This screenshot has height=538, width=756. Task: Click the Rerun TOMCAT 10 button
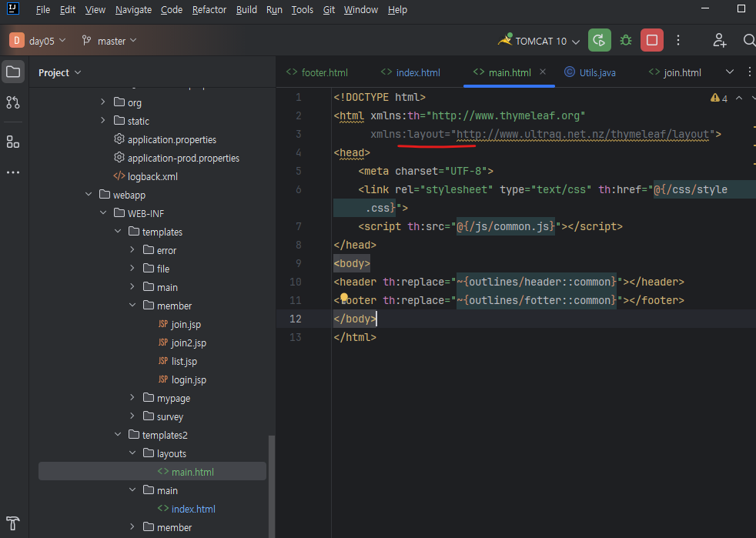[x=599, y=40]
